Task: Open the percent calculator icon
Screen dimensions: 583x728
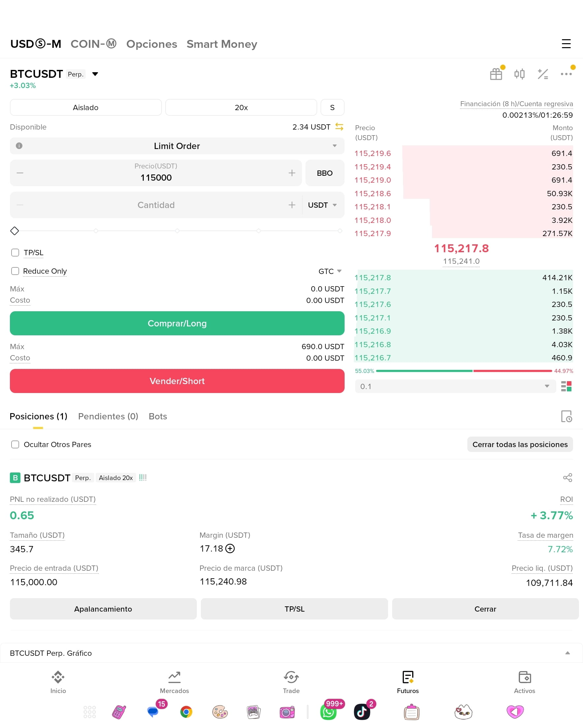Action: click(x=543, y=74)
